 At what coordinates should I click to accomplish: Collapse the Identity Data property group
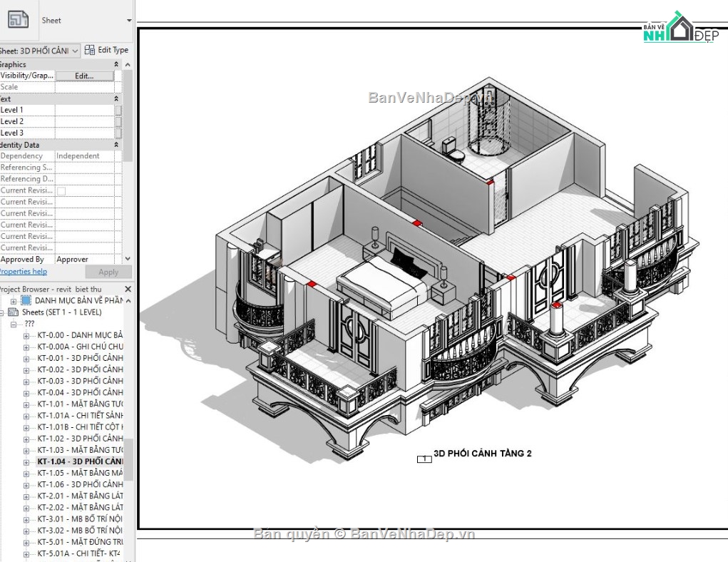(x=116, y=145)
